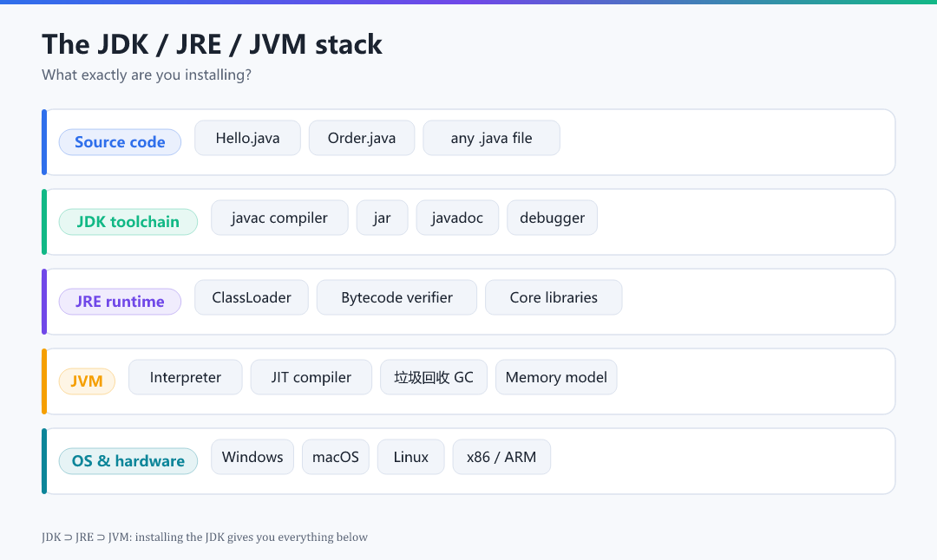Viewport: 937px width, 560px height.
Task: Click the JRE runtime layer label
Action: pos(120,302)
